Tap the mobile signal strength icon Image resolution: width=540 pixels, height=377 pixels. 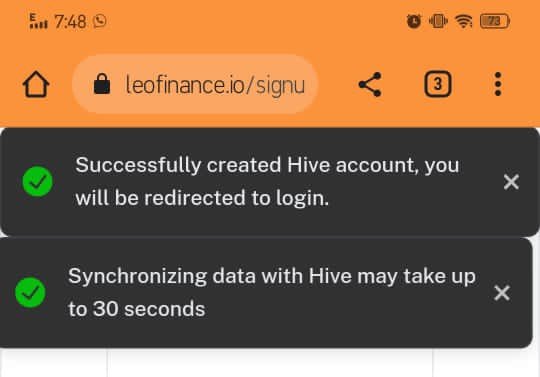[38, 21]
